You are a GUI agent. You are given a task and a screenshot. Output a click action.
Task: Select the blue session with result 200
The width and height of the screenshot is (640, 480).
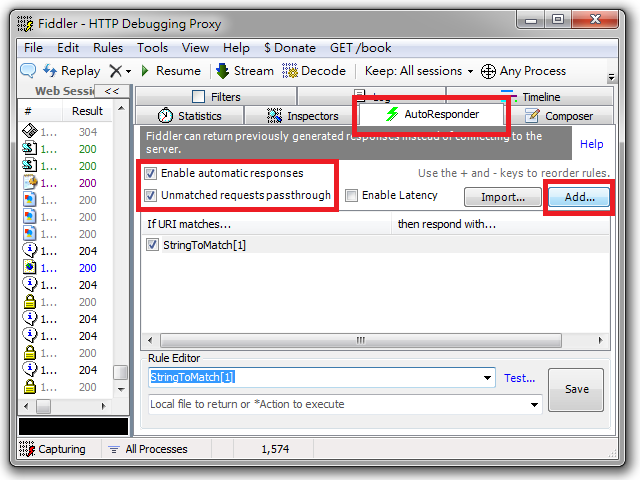pyautogui.click(x=65, y=268)
